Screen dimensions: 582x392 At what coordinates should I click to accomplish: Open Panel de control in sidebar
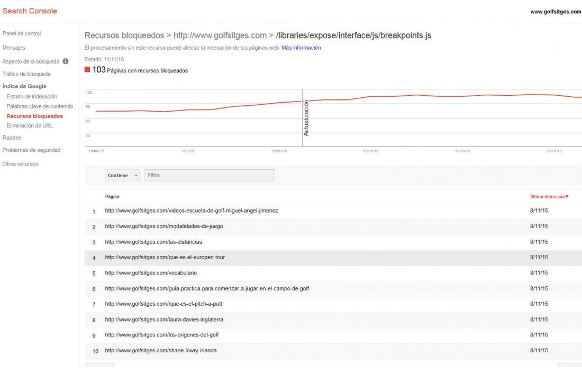point(22,33)
